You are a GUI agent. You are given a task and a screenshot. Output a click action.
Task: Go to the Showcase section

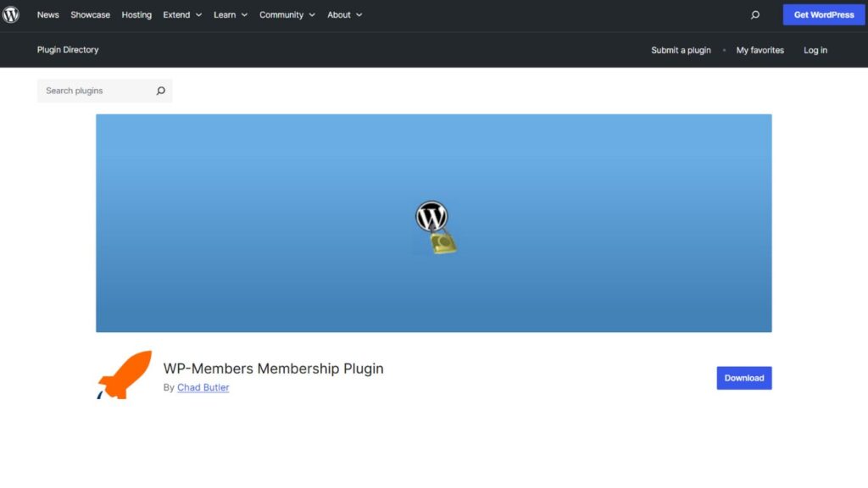pyautogui.click(x=90, y=14)
